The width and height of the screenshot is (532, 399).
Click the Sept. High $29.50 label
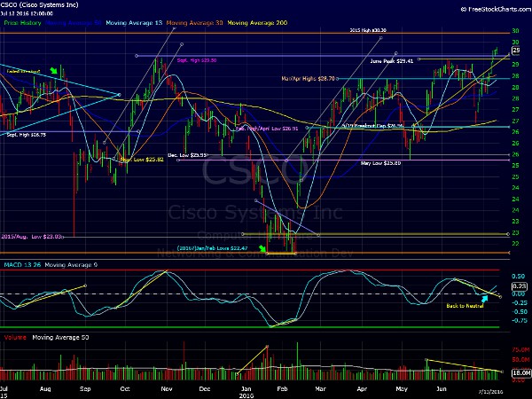click(x=197, y=60)
